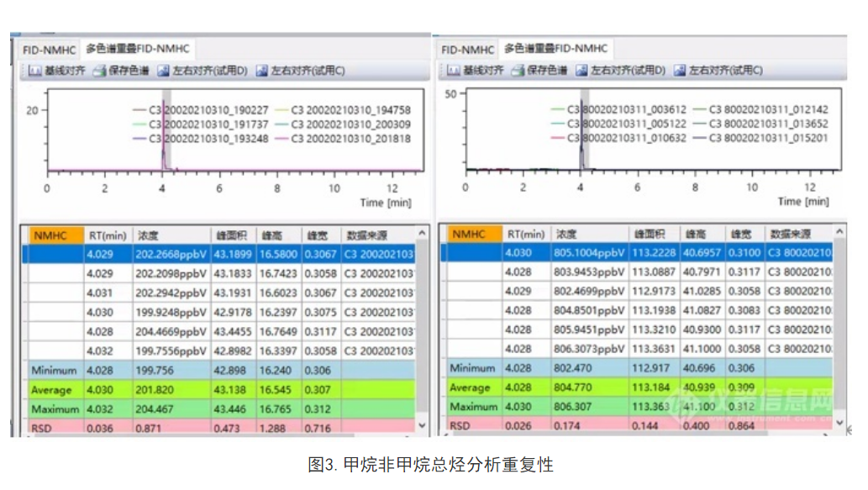Click the green Average row in left table

[x=218, y=390]
